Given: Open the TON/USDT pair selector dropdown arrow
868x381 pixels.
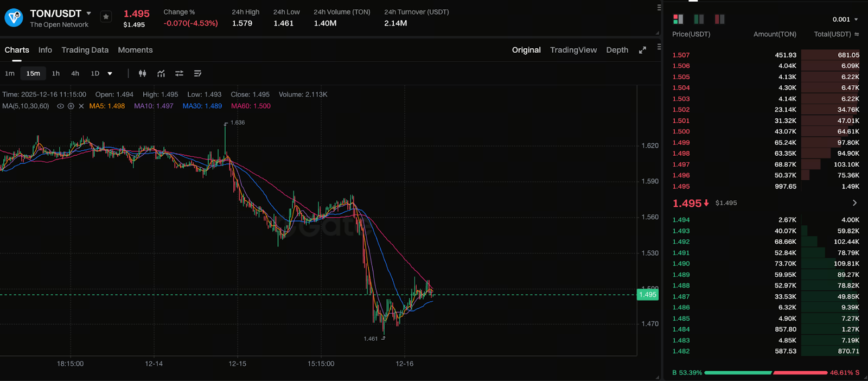Looking at the screenshot, I should pos(89,13).
